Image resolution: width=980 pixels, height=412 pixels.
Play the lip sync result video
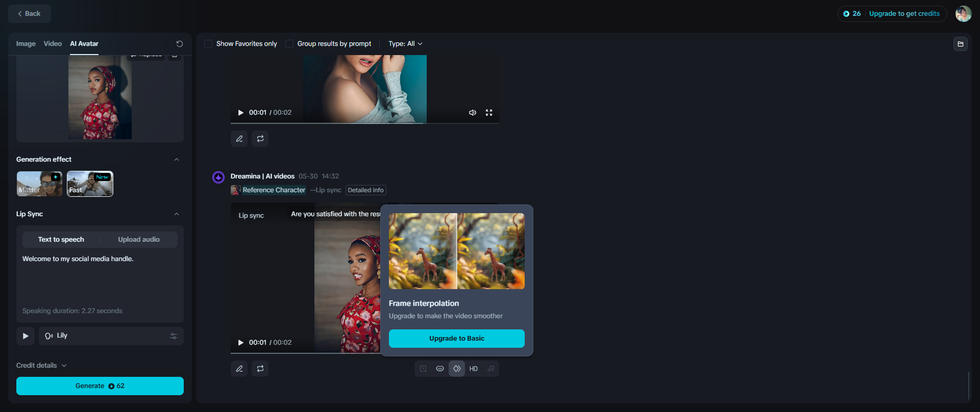pyautogui.click(x=240, y=343)
